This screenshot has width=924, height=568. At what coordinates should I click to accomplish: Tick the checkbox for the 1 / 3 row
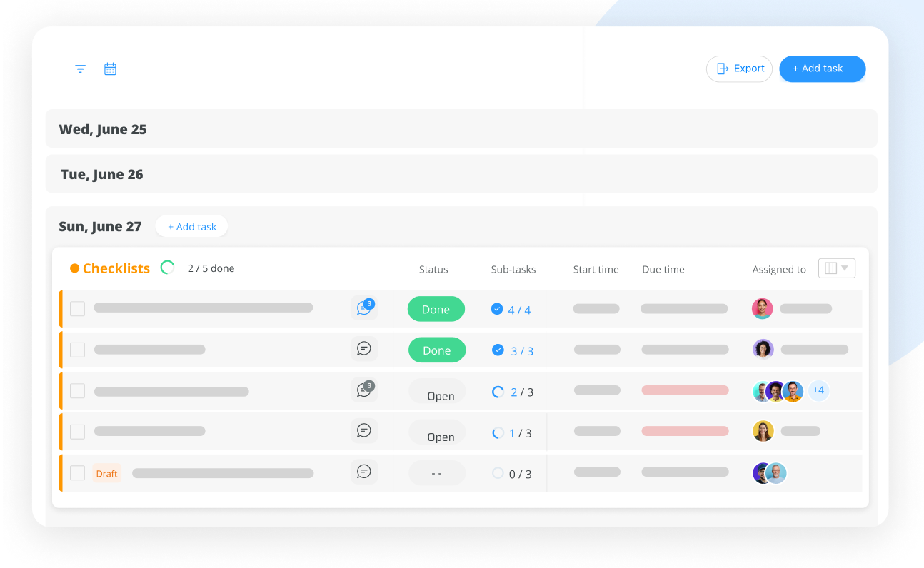tap(77, 432)
